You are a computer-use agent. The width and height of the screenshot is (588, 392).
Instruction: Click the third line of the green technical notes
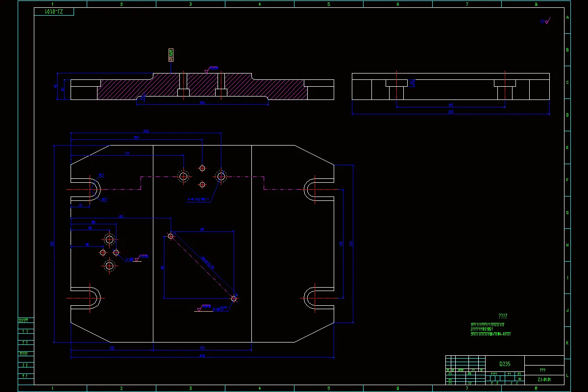pyautogui.click(x=490, y=334)
